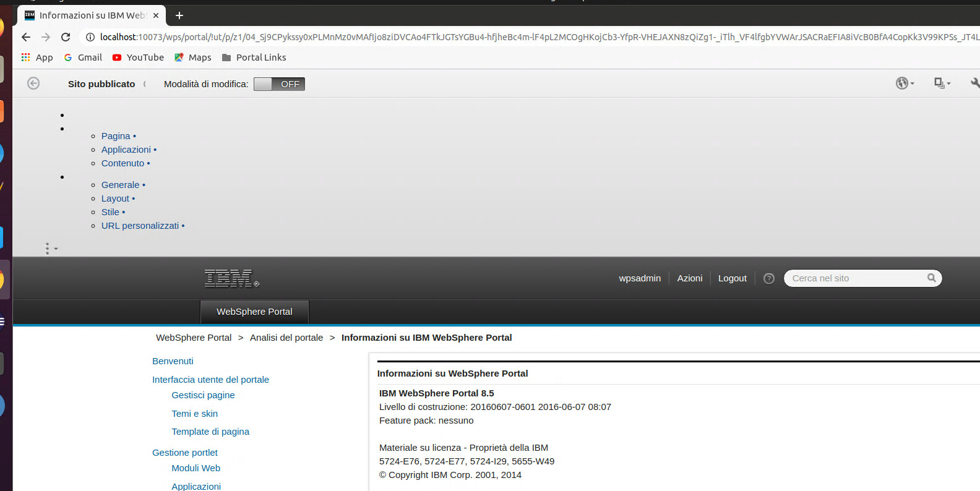Click the IBM logo in the banner
Image resolution: width=980 pixels, height=491 pixels.
coord(232,278)
